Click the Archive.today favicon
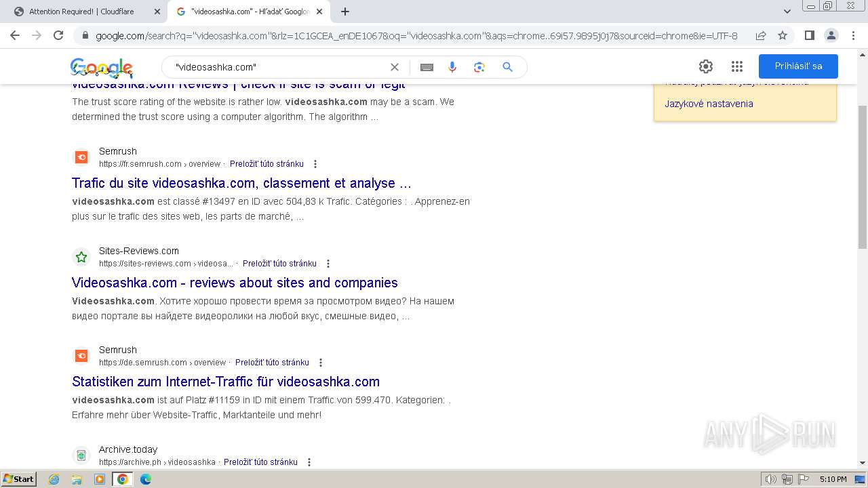The image size is (868, 488). click(x=81, y=455)
